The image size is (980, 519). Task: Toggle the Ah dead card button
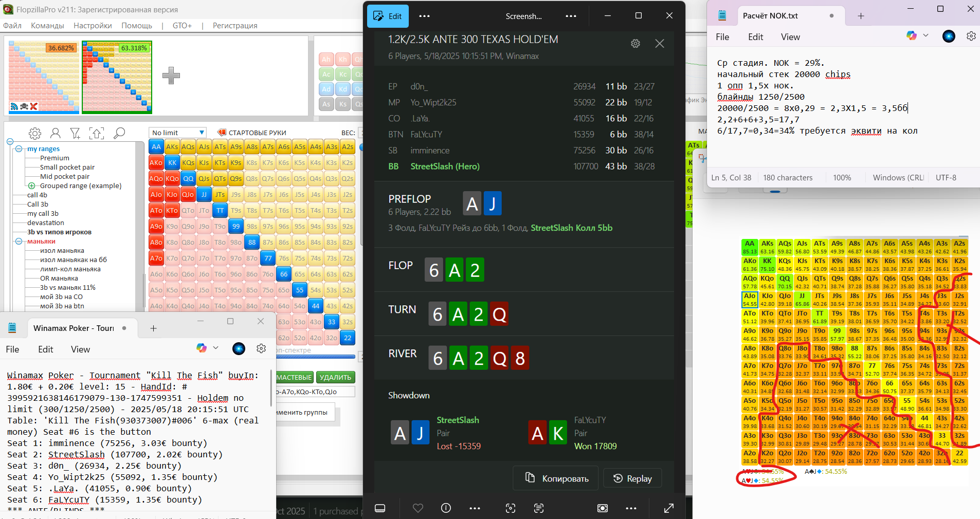[x=326, y=59]
